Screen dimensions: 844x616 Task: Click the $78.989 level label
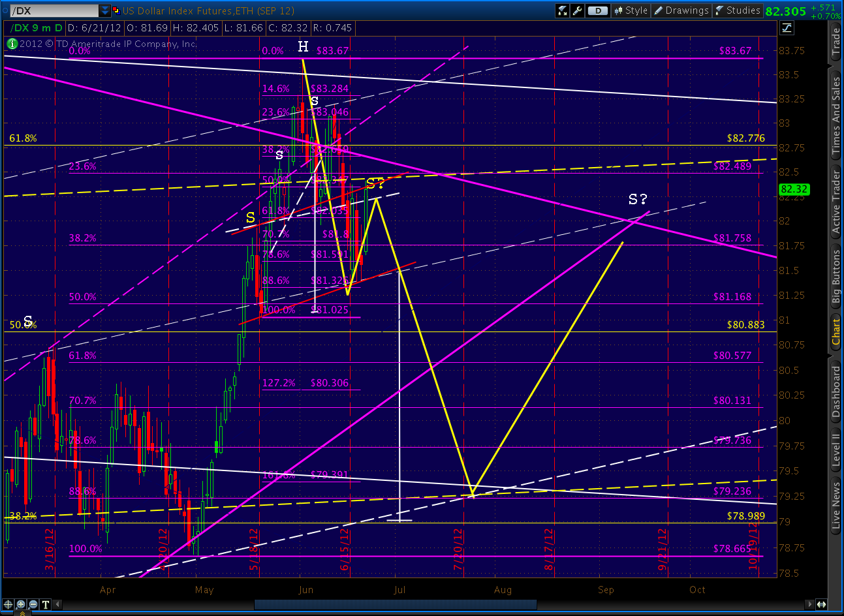(x=745, y=516)
